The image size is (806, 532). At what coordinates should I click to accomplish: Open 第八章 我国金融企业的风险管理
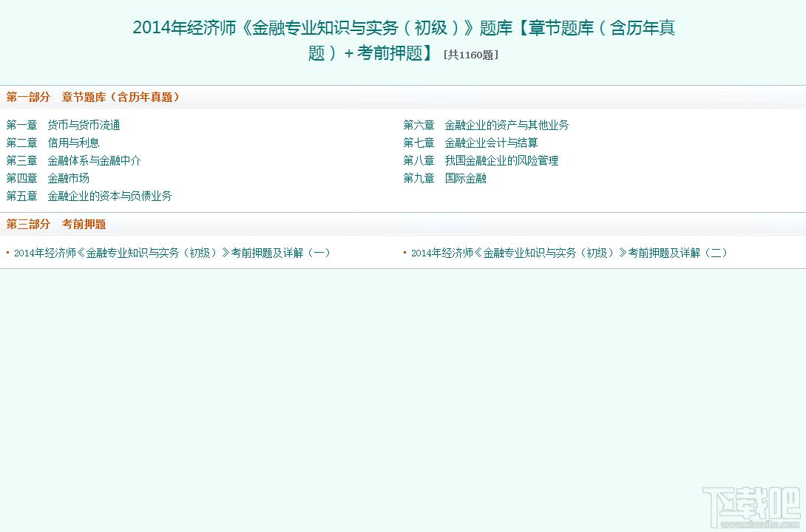click(x=481, y=160)
